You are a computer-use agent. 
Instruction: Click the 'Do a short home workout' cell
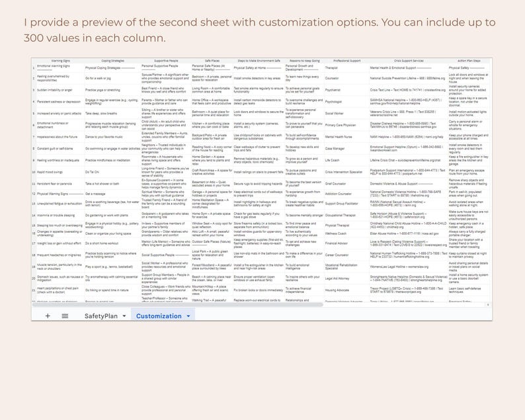pyautogui.click(x=113, y=243)
